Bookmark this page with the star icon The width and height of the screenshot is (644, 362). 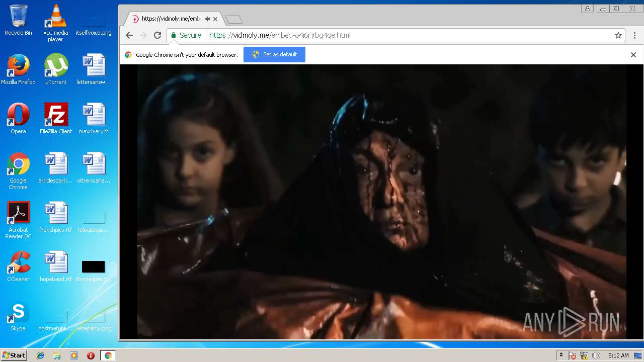tap(618, 35)
